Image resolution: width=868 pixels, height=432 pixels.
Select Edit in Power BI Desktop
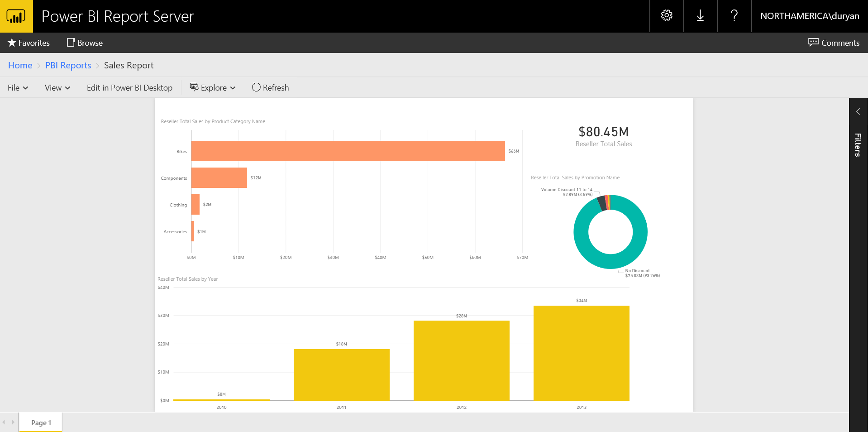point(129,87)
